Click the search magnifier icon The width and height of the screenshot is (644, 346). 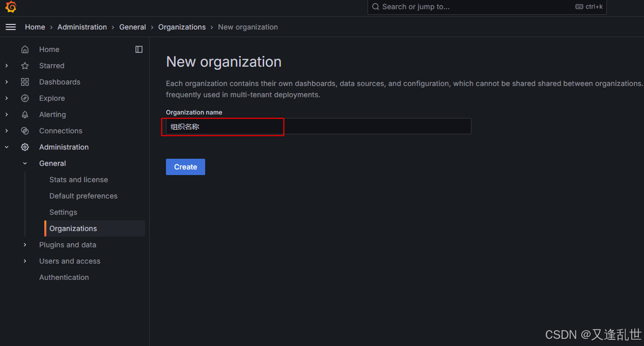pos(376,7)
